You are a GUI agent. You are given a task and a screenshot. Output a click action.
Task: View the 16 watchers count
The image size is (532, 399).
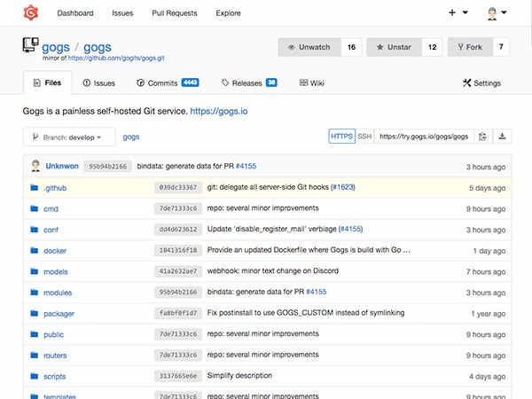click(351, 47)
